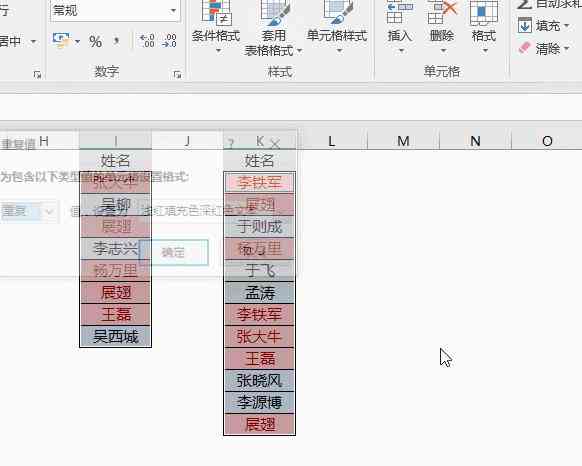The height and width of the screenshot is (466, 582).
Task: Click the increase decimal icon
Action: (x=147, y=41)
